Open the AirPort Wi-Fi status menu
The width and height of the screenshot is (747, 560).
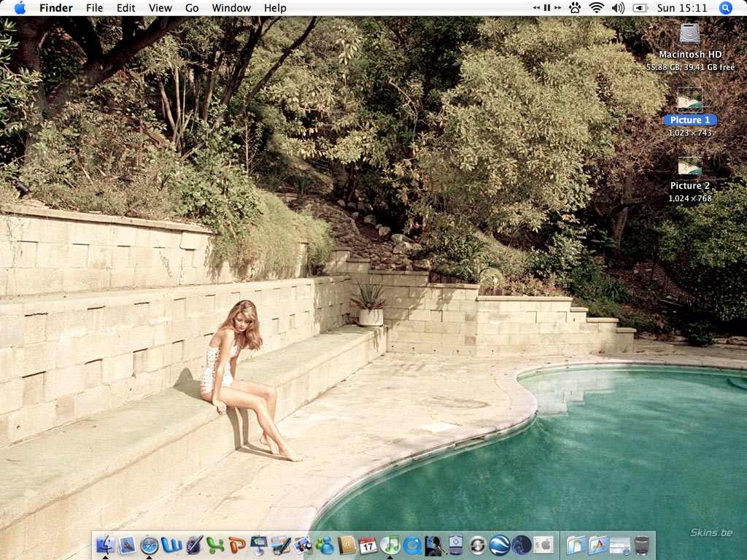coord(597,7)
